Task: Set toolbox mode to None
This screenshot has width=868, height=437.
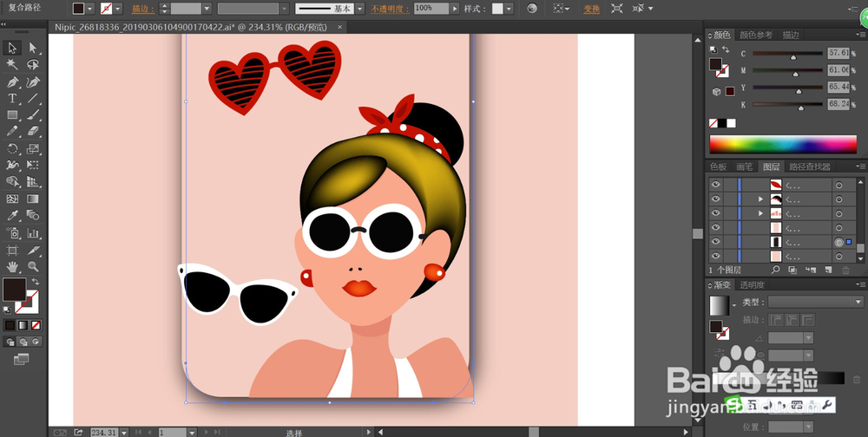Action: pos(36,325)
